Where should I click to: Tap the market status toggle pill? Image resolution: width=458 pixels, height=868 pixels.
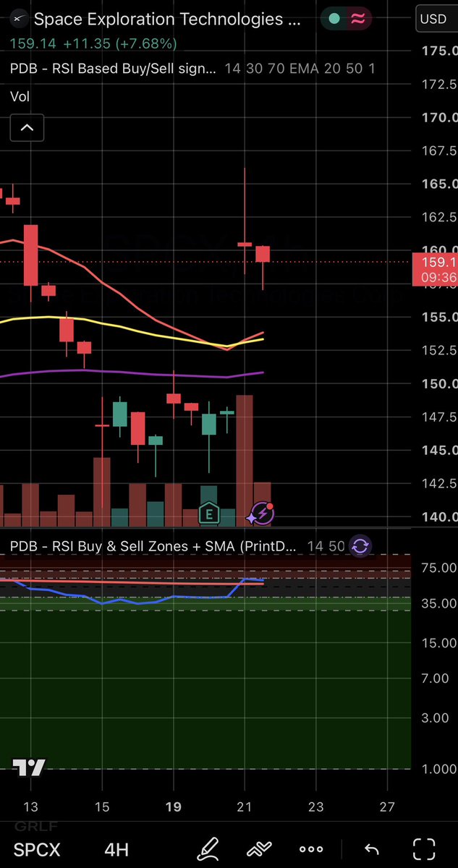[346, 19]
